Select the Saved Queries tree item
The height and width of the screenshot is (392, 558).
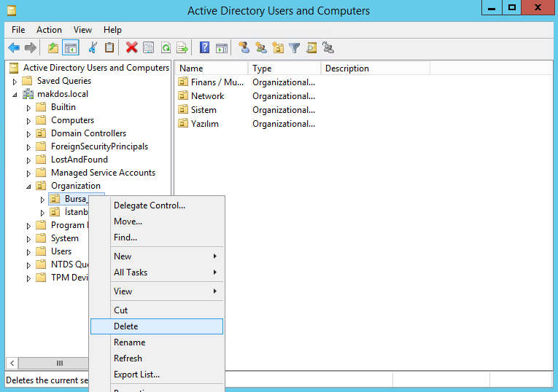tap(64, 81)
